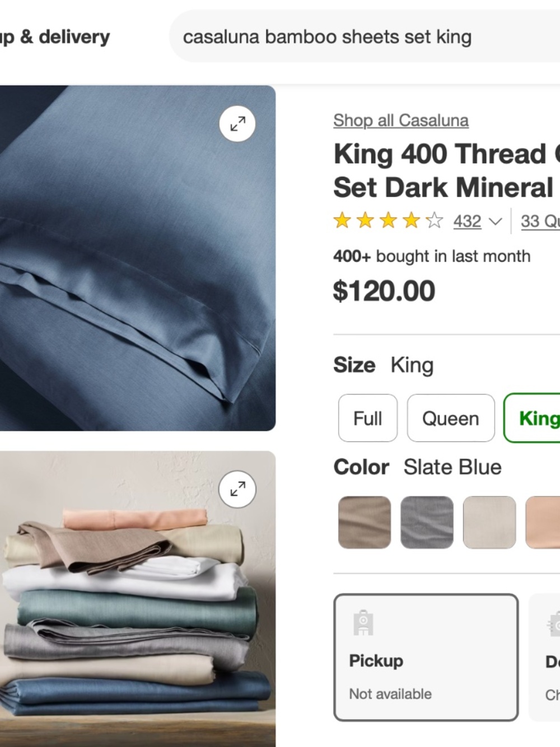560x747 pixels.
Task: Choose the peach color swatch
Action: pyautogui.click(x=543, y=522)
